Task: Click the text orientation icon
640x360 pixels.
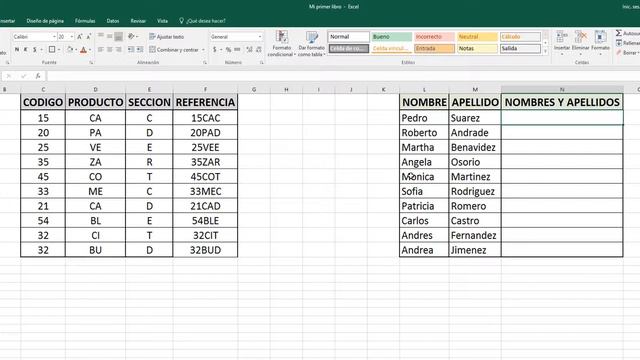Action: point(131,36)
